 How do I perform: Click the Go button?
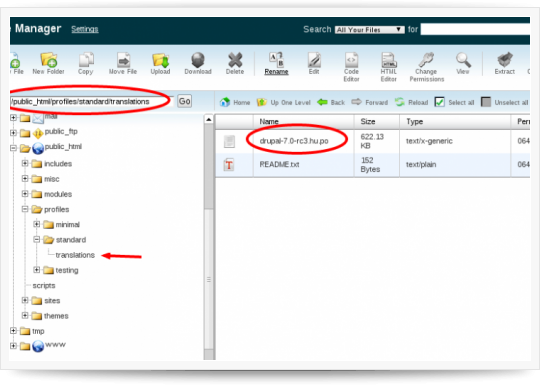click(x=185, y=101)
